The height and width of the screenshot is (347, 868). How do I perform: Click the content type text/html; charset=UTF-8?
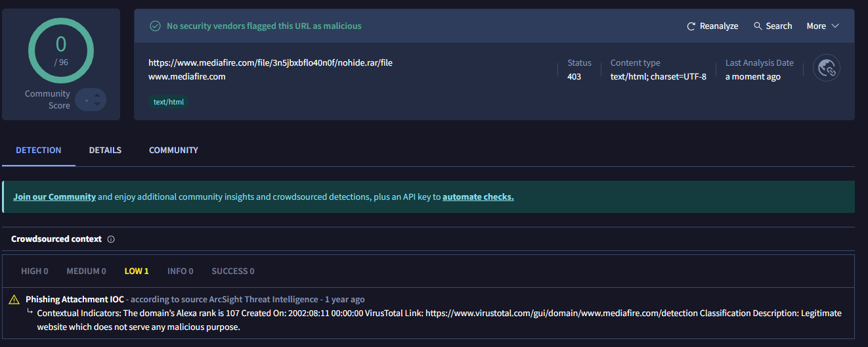659,76
